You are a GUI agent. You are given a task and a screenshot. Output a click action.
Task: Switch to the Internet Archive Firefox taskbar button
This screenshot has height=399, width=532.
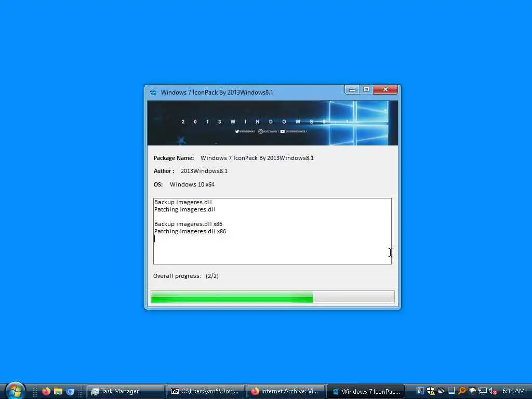[285, 391]
